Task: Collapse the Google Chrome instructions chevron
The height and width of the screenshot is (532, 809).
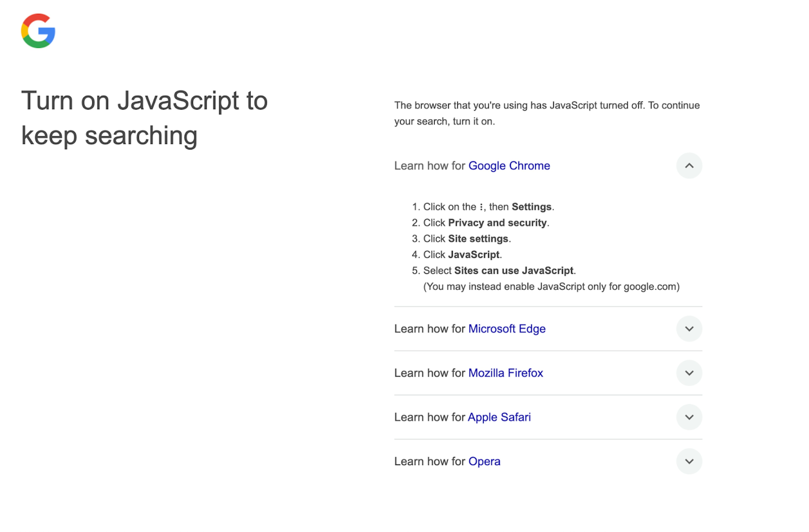Action: tap(689, 166)
